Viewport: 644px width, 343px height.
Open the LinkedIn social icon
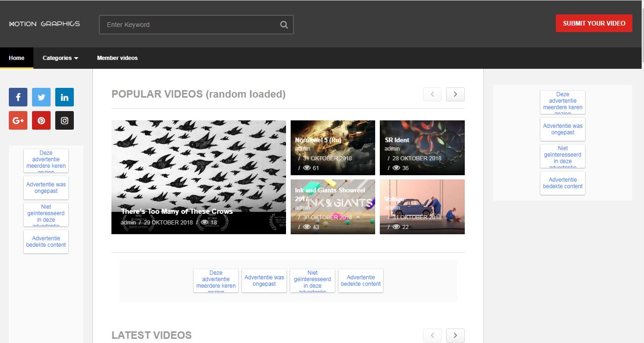click(65, 97)
